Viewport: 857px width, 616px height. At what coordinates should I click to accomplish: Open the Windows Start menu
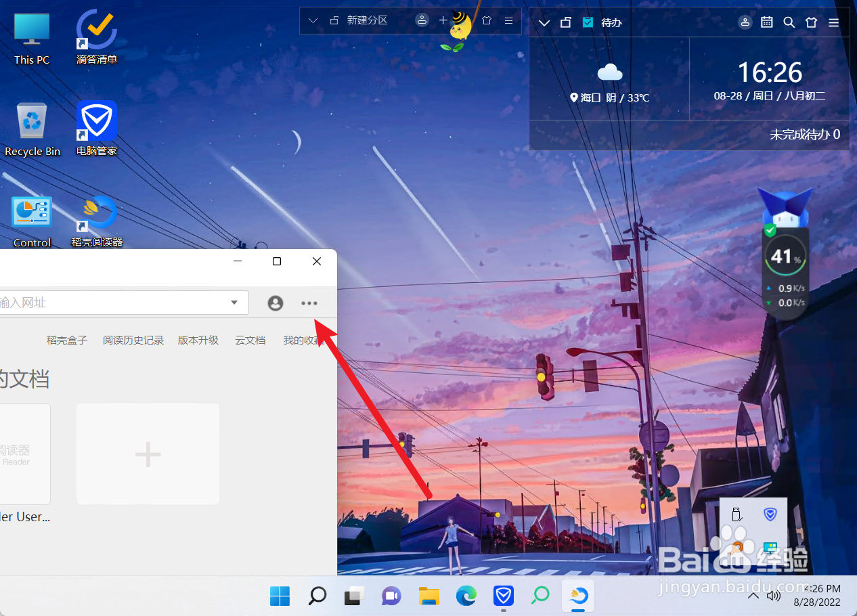point(280,596)
